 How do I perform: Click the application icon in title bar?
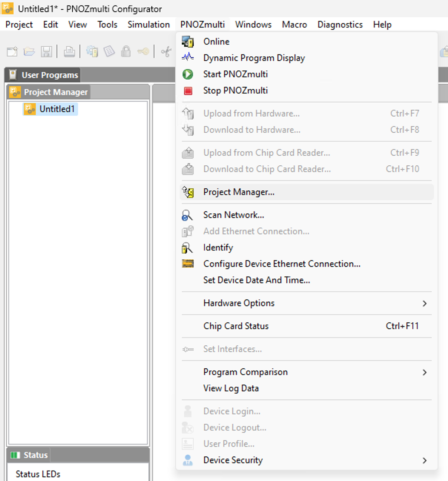point(7,8)
